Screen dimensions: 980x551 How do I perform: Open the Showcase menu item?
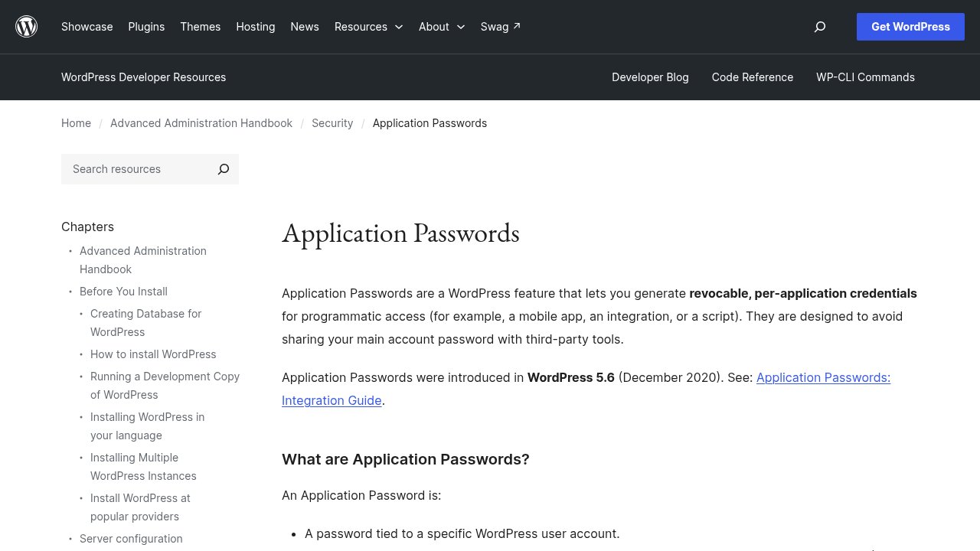[x=87, y=27]
